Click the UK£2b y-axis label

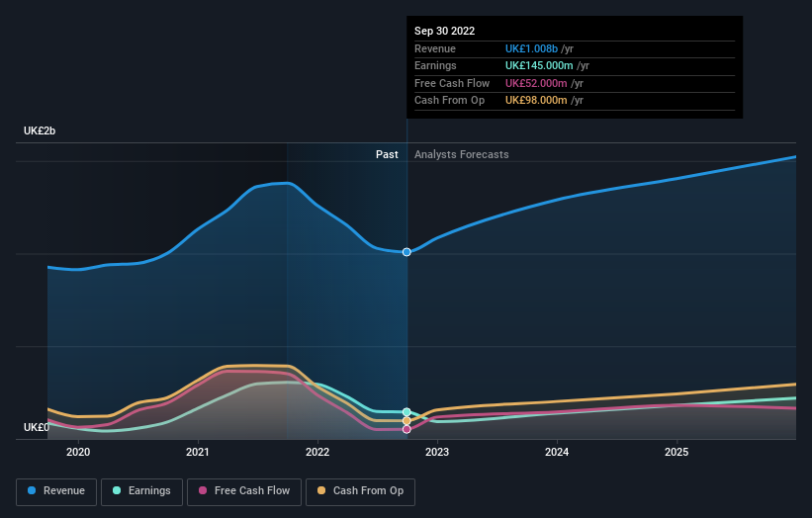point(40,130)
